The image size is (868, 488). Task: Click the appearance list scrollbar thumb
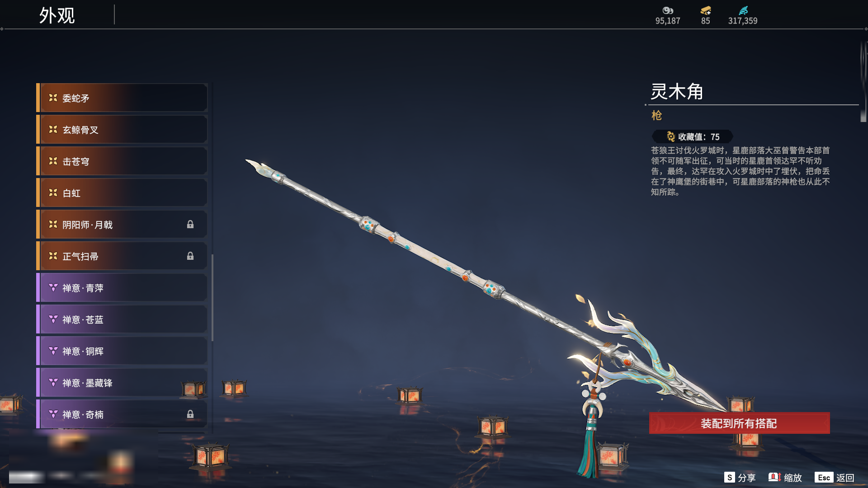[212, 298]
